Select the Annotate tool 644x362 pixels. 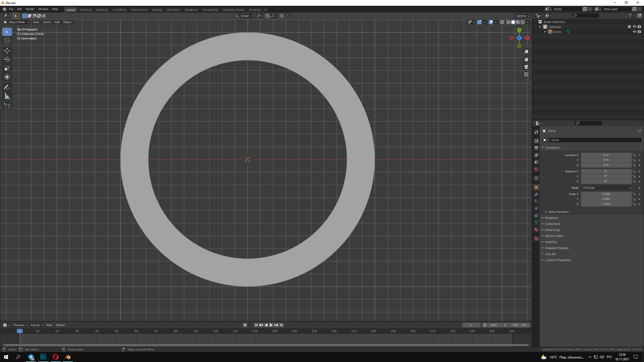tap(7, 87)
